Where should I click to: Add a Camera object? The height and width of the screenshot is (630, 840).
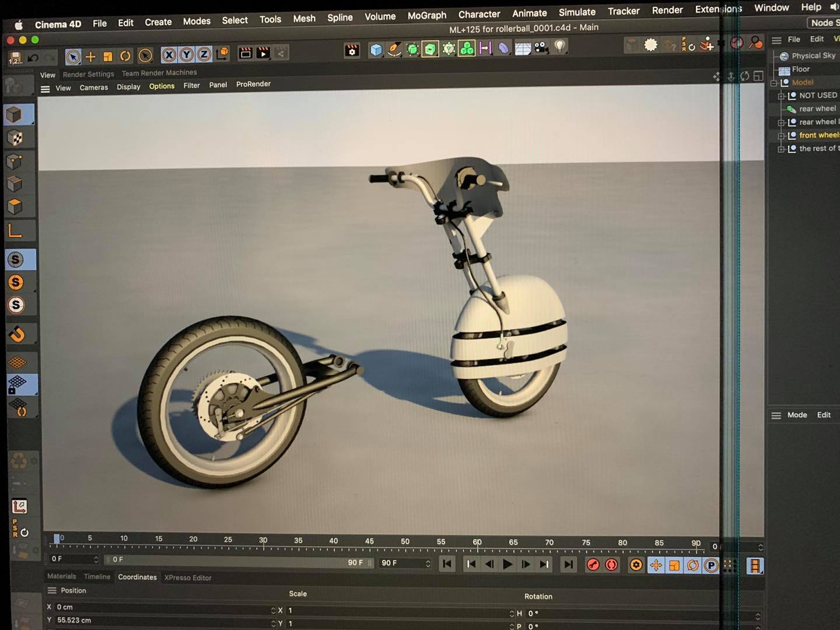click(x=541, y=47)
